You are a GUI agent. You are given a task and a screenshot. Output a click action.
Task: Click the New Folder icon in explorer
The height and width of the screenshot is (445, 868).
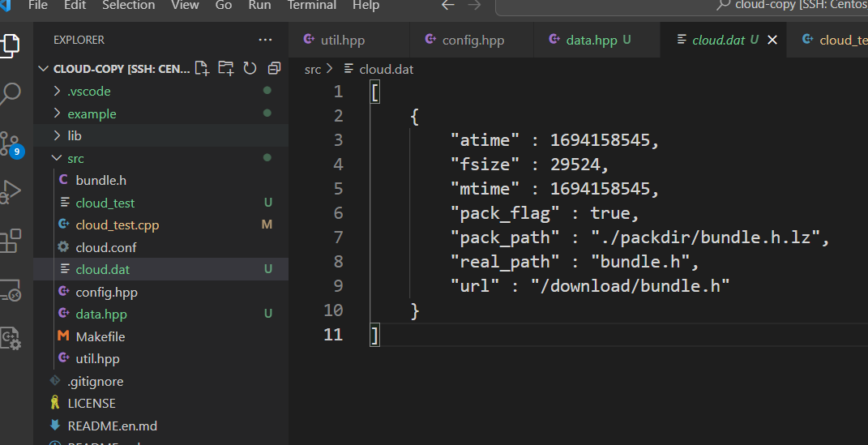point(226,68)
